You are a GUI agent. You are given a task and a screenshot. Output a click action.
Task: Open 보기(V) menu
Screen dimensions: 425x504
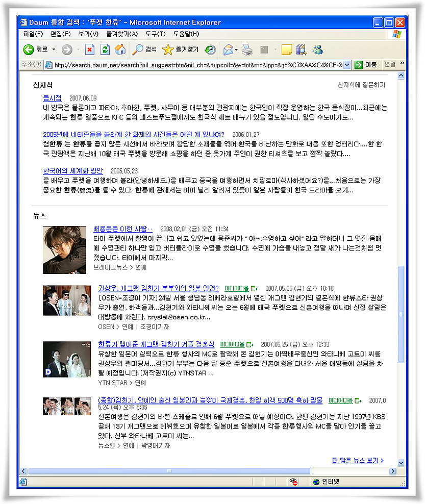pyautogui.click(x=88, y=34)
